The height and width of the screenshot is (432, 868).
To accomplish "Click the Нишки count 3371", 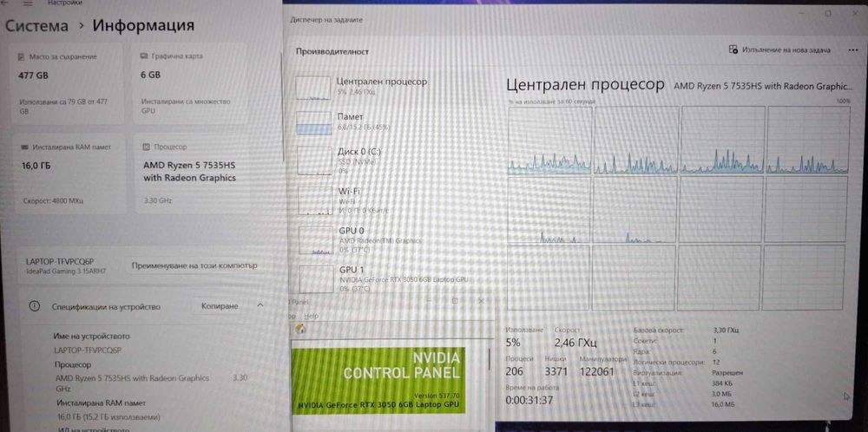I will coord(556,371).
